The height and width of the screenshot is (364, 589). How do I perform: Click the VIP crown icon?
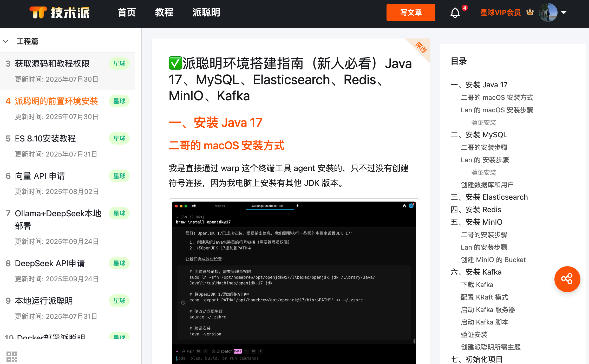pyautogui.click(x=530, y=12)
